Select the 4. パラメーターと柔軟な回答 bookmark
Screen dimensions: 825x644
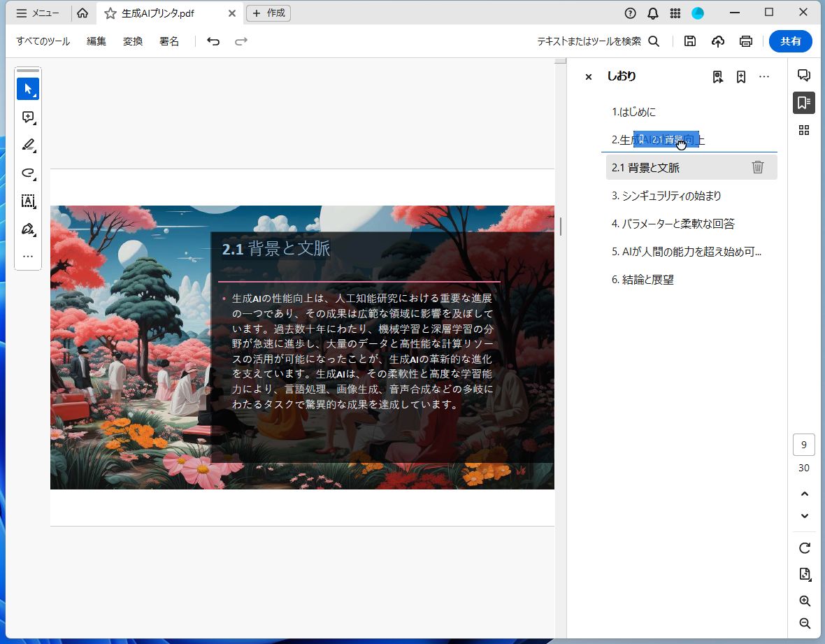691,224
